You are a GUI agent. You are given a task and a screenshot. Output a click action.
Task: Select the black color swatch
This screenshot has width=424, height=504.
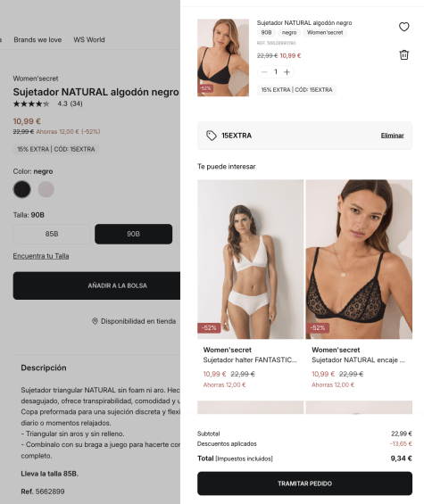[22, 189]
